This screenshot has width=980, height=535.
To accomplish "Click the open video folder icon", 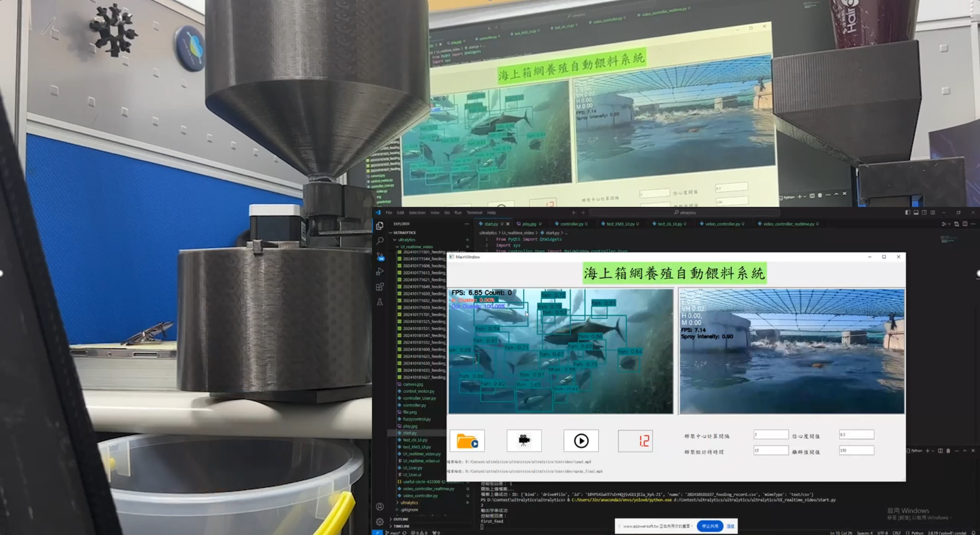I will [x=467, y=441].
